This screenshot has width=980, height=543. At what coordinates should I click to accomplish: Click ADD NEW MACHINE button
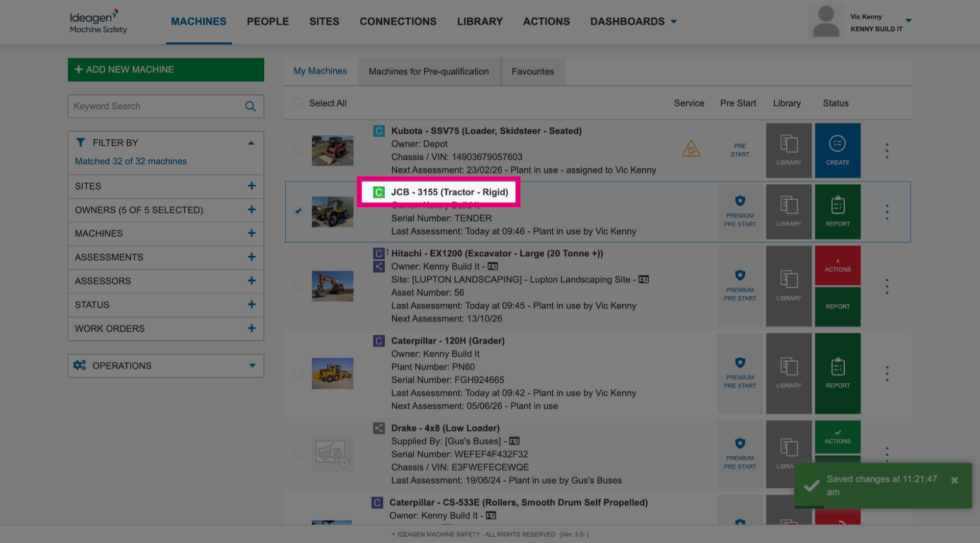(166, 69)
